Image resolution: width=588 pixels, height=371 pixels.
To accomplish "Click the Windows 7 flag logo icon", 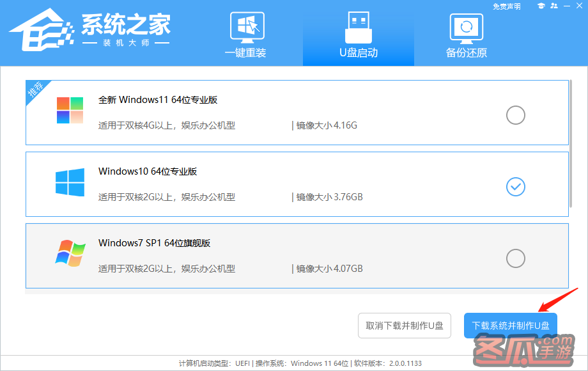I will pyautogui.click(x=70, y=253).
